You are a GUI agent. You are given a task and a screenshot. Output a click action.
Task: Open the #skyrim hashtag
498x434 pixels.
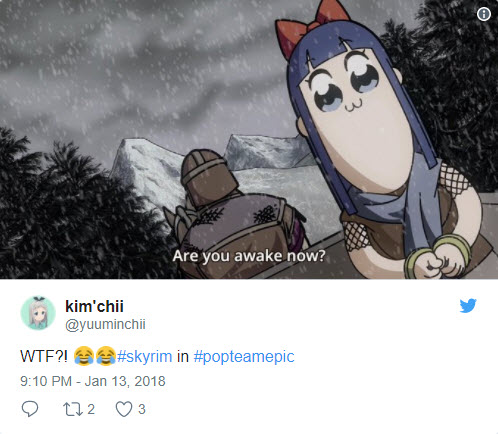(x=144, y=356)
